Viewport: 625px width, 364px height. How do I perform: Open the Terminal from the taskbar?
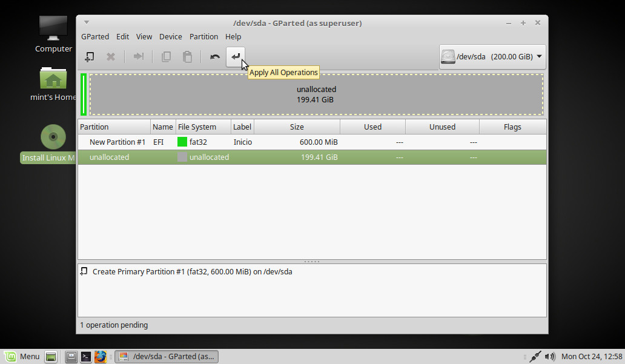(x=86, y=357)
